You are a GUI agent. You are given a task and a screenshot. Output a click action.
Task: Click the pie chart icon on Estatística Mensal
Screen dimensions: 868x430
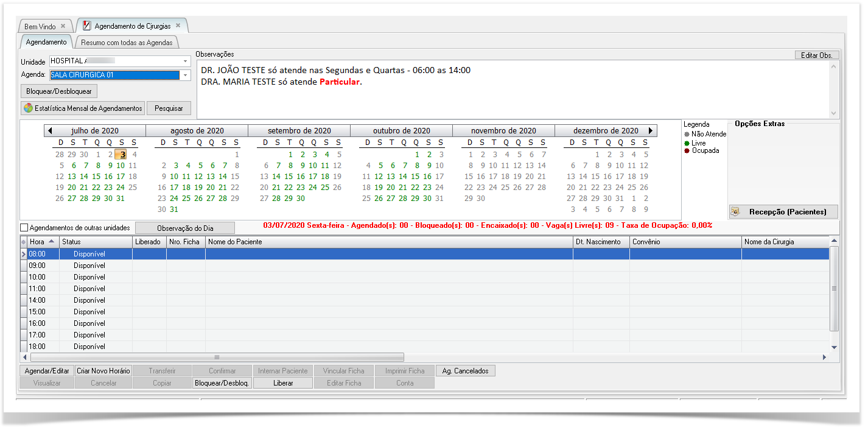tap(28, 108)
